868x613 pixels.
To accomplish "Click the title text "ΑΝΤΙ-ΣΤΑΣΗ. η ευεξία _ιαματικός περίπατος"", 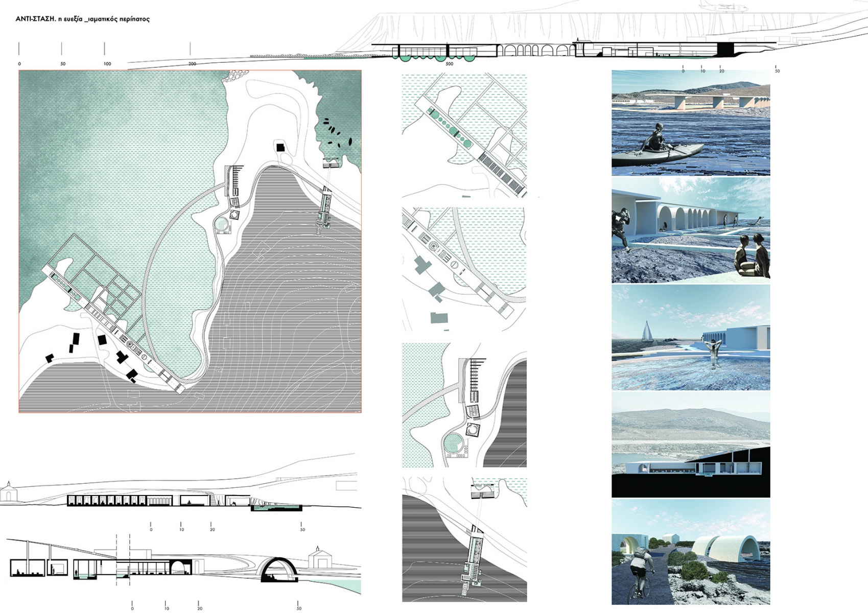I will coord(83,19).
